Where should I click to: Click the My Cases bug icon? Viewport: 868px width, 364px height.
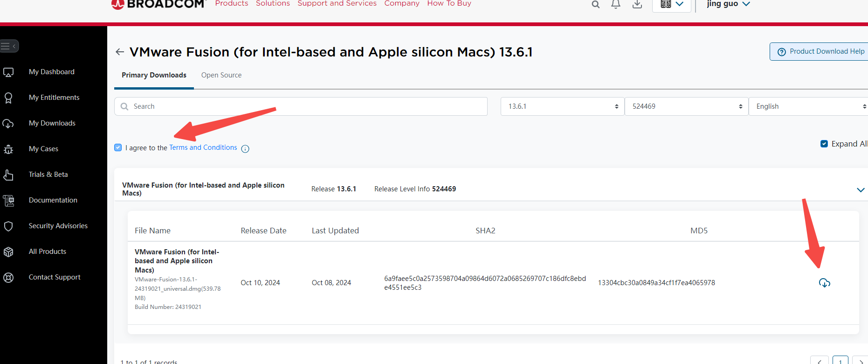point(8,149)
